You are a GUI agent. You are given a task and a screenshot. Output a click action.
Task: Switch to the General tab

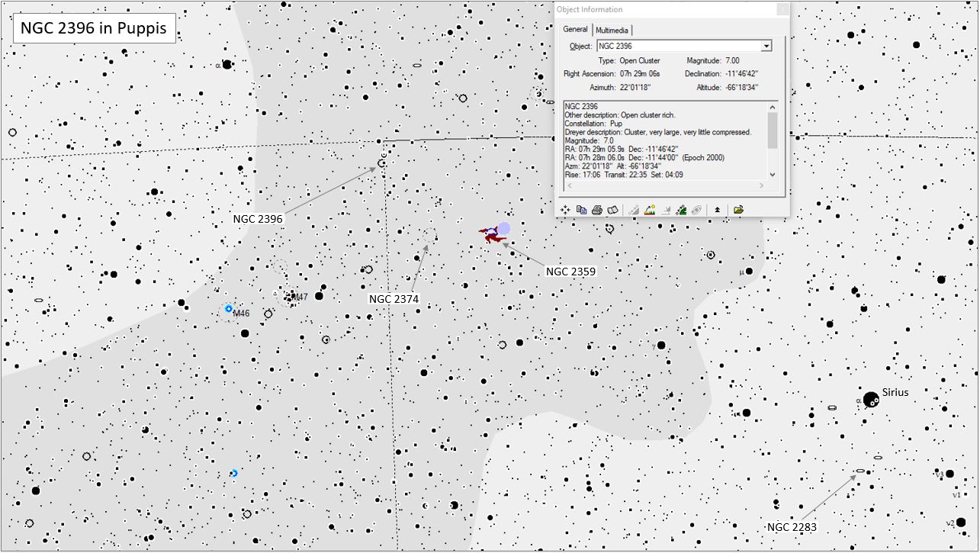575,29
